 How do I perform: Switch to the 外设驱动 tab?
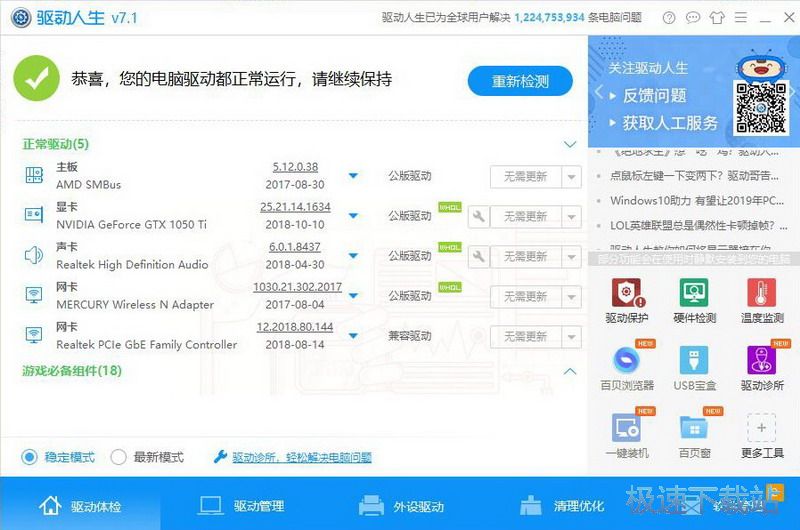point(402,506)
